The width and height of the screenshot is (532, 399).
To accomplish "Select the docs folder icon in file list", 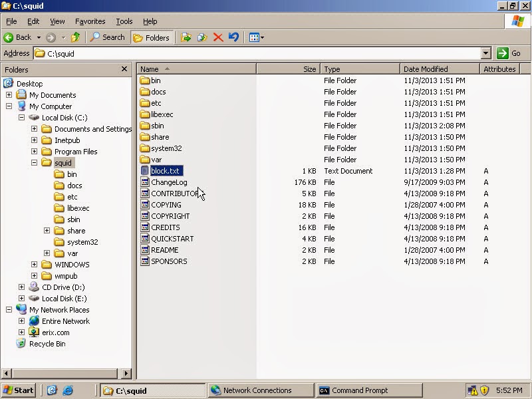I will point(145,92).
